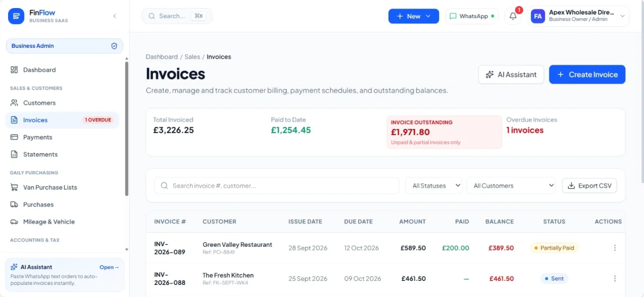Click the FinFlow logo icon
This screenshot has height=297, width=644.
tap(16, 16)
